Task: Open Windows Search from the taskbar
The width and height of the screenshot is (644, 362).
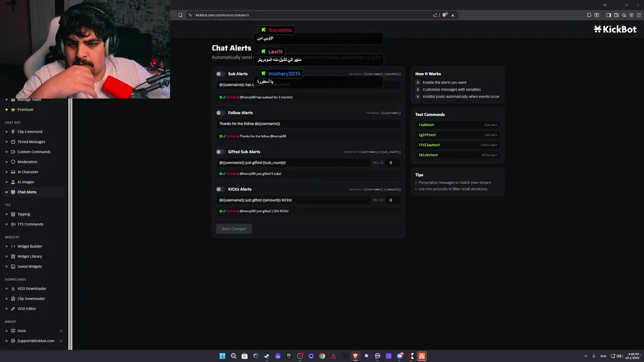Action: pos(233,356)
